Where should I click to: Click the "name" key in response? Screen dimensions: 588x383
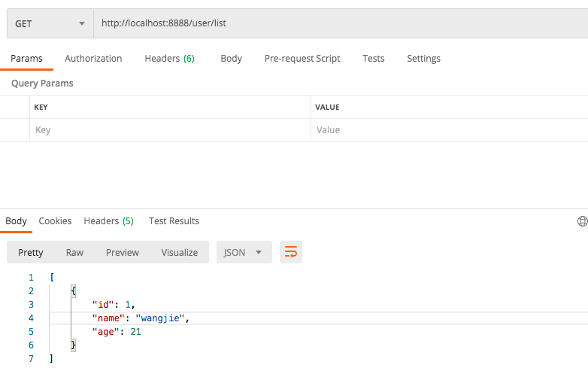coord(108,318)
